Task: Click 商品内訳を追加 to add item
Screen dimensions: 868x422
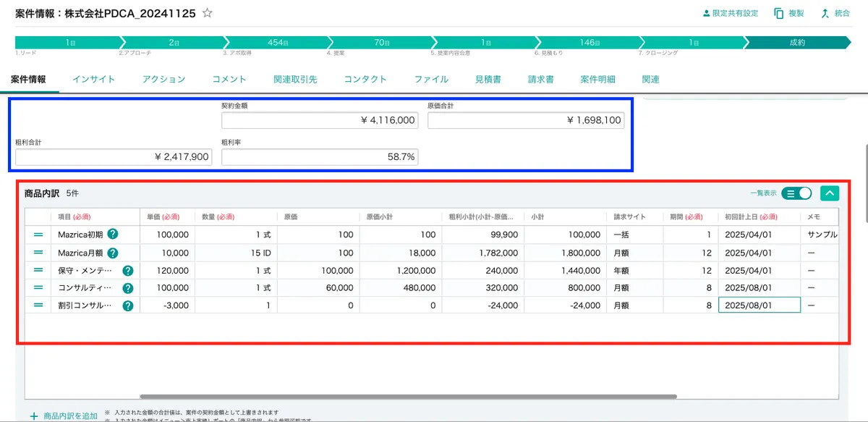Action: point(64,415)
